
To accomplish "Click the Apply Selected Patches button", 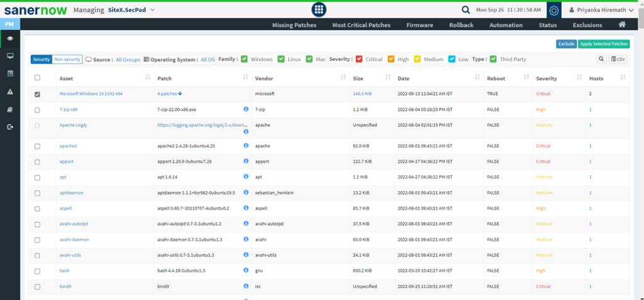I will [604, 44].
